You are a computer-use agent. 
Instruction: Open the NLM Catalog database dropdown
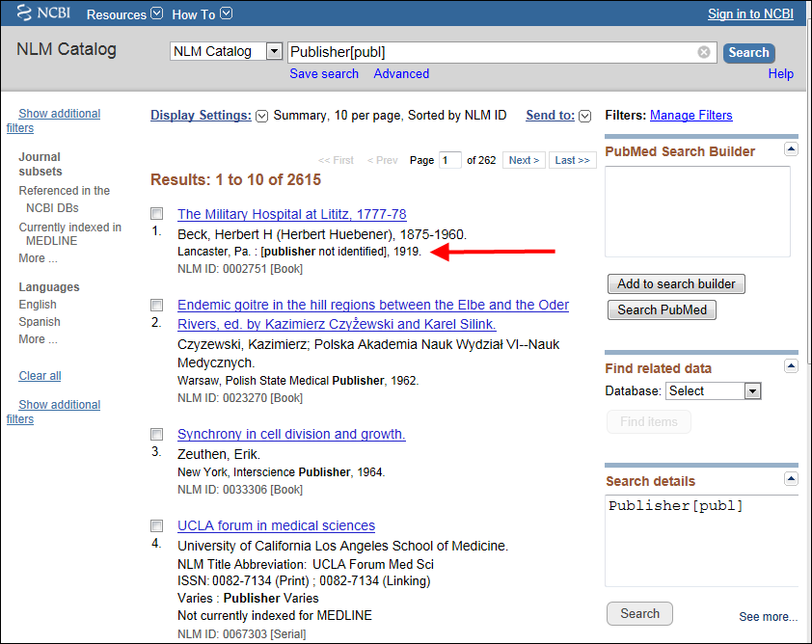coord(226,51)
